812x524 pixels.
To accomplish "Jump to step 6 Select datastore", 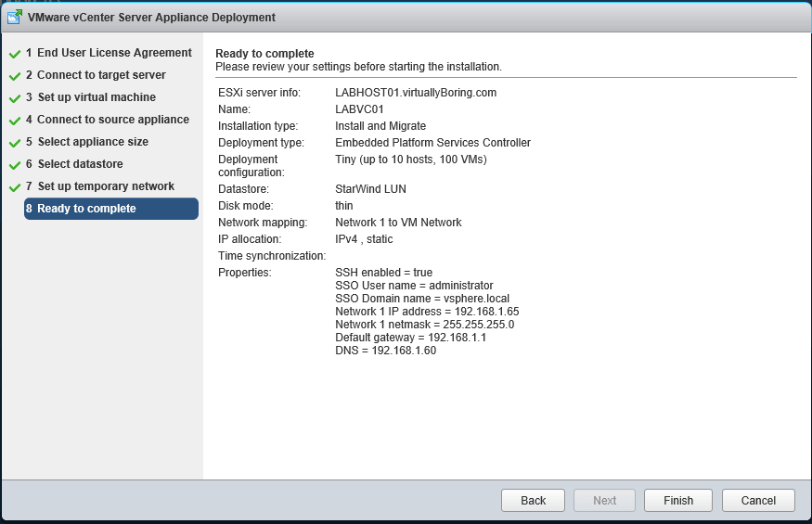I will pos(74,164).
